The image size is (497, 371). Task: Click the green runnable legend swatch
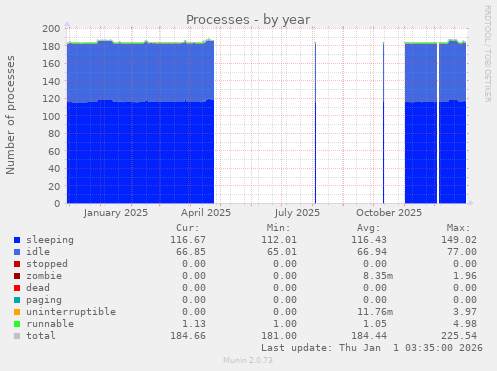[17, 324]
